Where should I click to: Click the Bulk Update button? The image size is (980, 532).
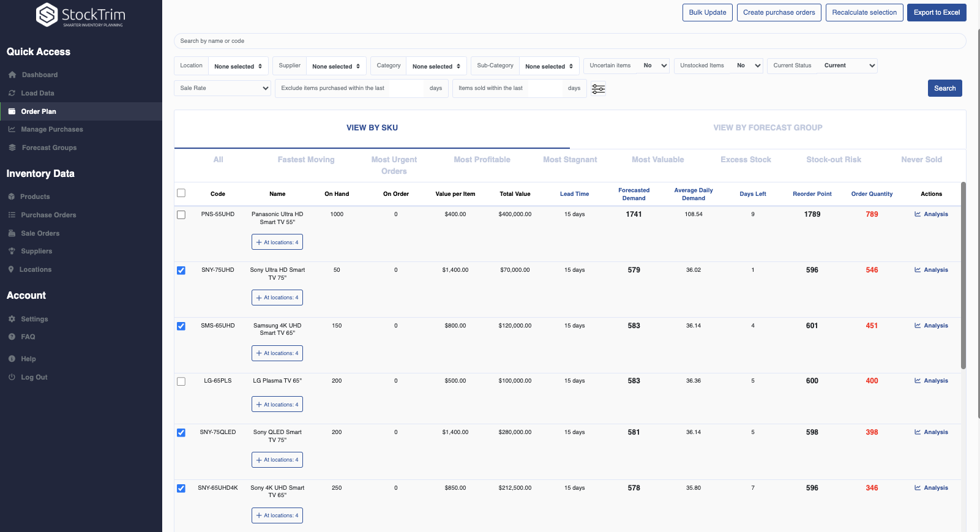[x=708, y=12]
